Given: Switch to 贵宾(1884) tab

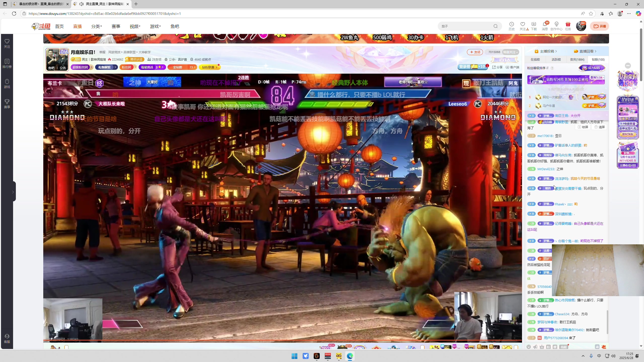Looking at the screenshot, I should 577,60.
